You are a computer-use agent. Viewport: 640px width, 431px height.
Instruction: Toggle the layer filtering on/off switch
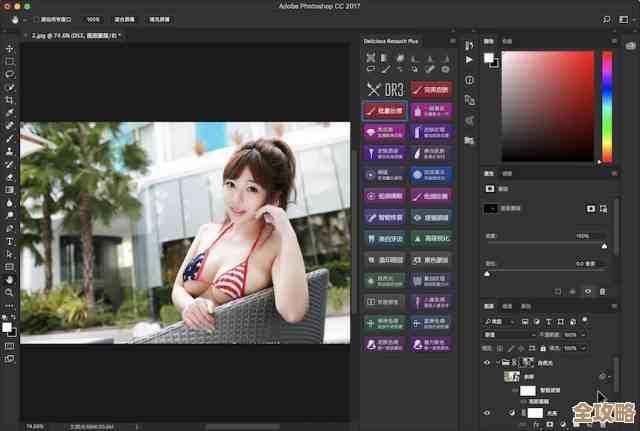click(585, 320)
